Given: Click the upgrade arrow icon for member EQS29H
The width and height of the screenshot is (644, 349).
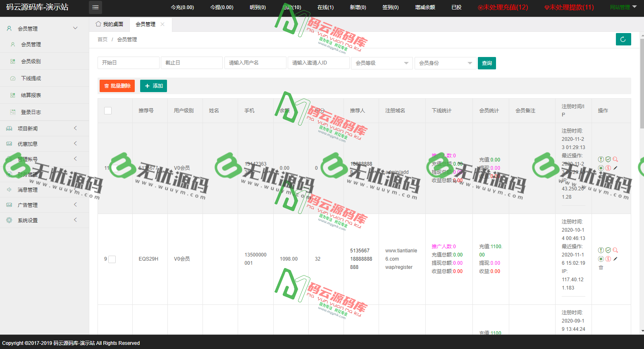Looking at the screenshot, I should coord(601,250).
